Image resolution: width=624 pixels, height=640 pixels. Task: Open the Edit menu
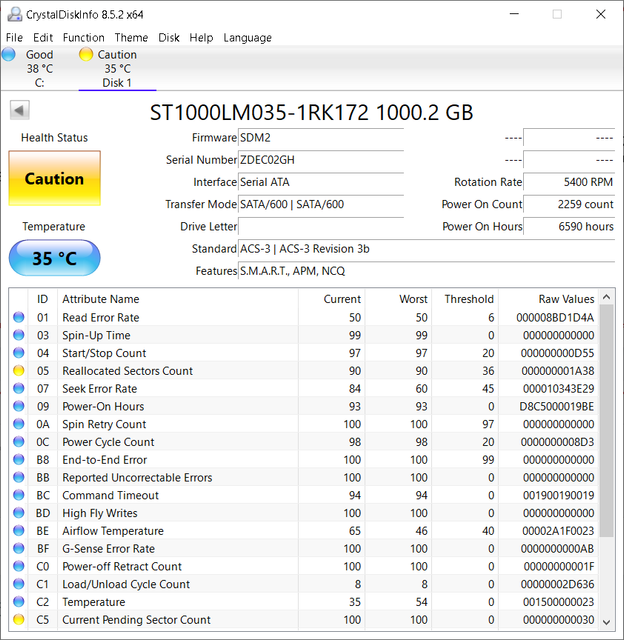43,38
